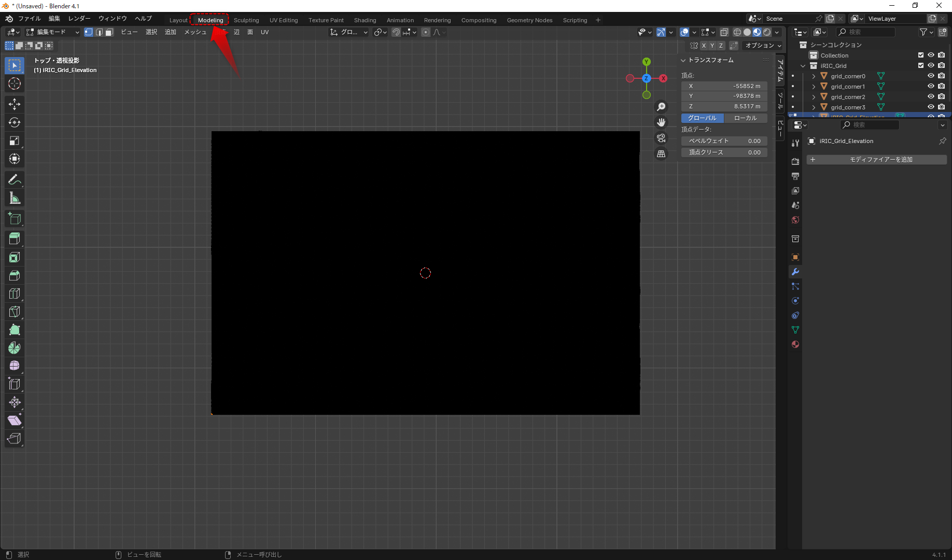Viewport: 952px width, 560px height.
Task: Activate the Knife tool
Action: (x=15, y=312)
